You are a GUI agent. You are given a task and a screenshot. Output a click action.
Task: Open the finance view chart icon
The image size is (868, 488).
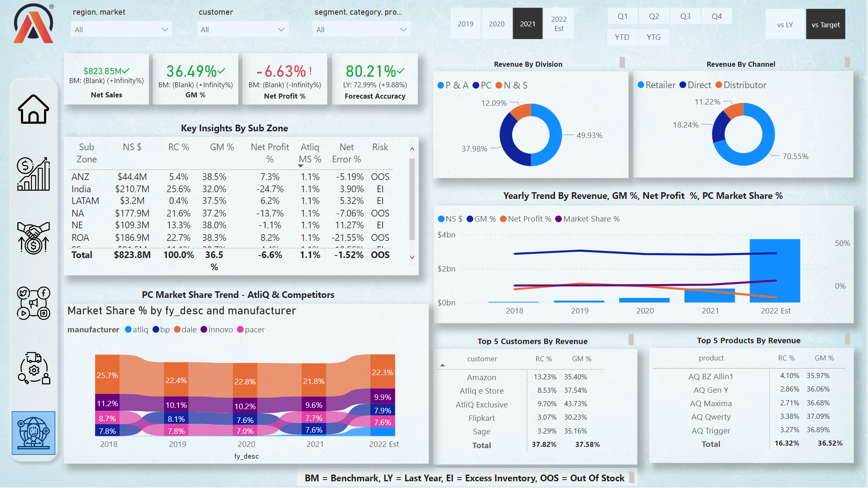point(33,175)
